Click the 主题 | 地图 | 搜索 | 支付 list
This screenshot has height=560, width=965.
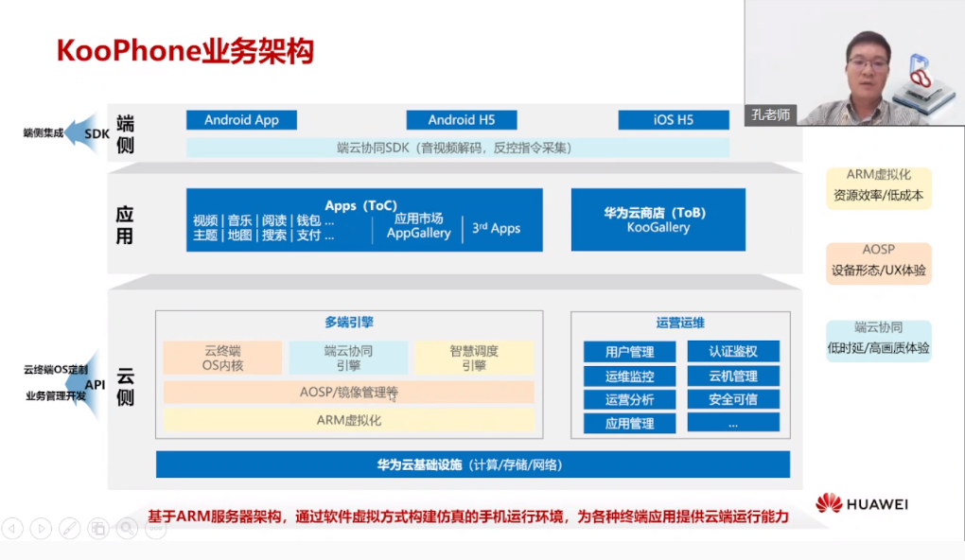(x=263, y=236)
